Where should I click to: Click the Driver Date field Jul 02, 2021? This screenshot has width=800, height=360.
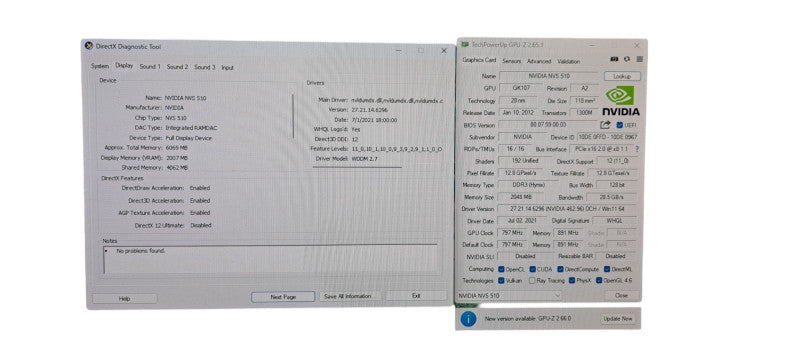tap(521, 221)
